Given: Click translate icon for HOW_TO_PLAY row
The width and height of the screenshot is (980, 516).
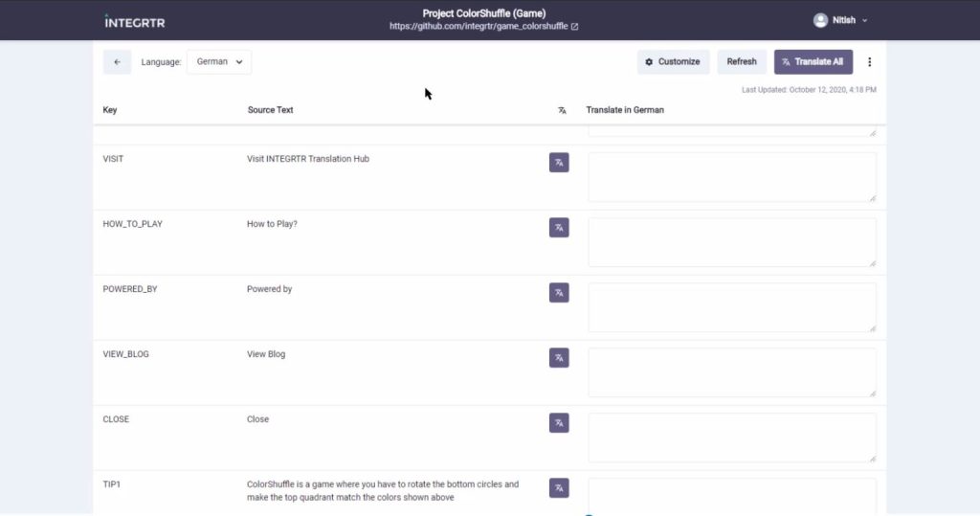Looking at the screenshot, I should [x=559, y=228].
